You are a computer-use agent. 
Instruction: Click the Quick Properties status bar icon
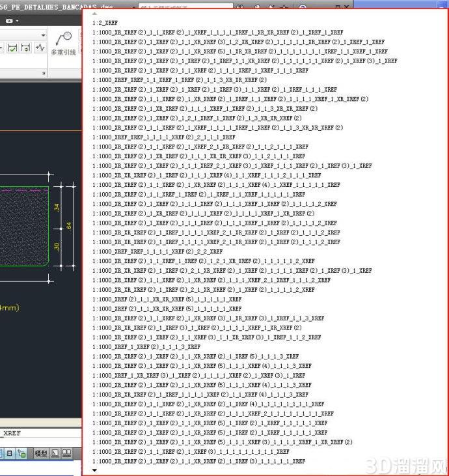tap(9, 453)
